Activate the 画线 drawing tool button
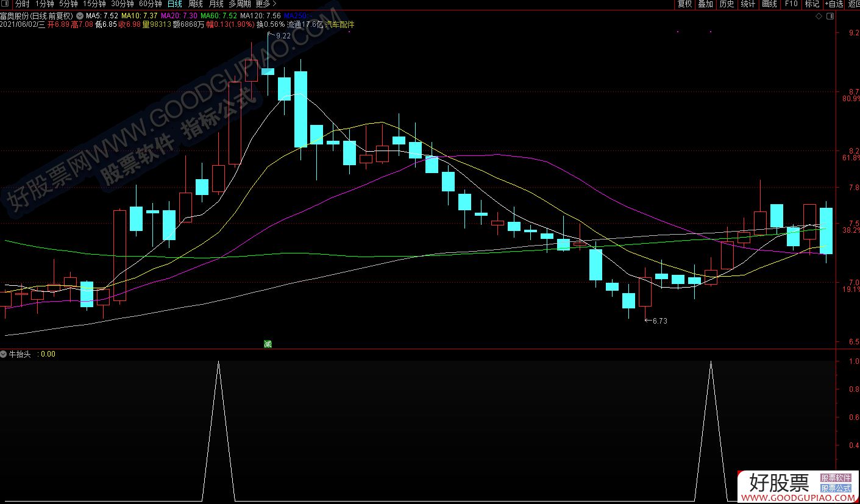860x504 pixels. point(769,4)
